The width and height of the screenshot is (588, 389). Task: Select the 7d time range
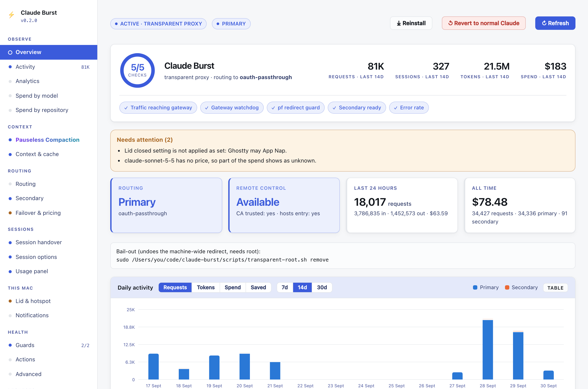pos(285,287)
